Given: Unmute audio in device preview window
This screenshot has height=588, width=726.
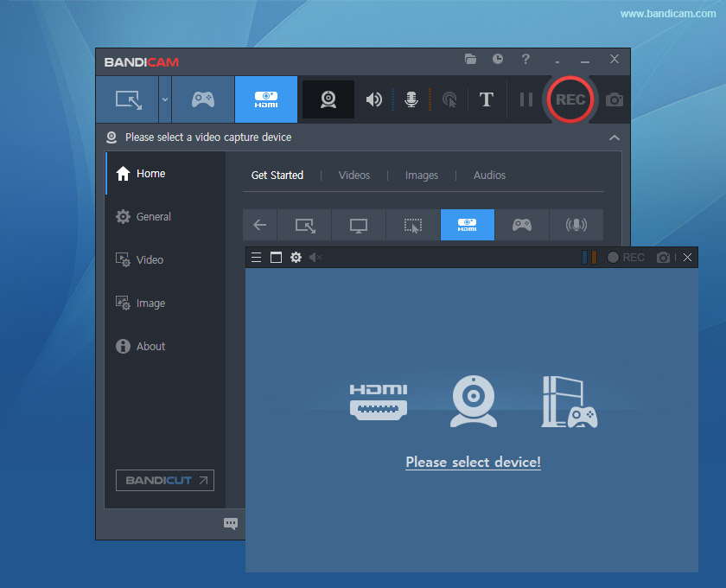Looking at the screenshot, I should 315,258.
